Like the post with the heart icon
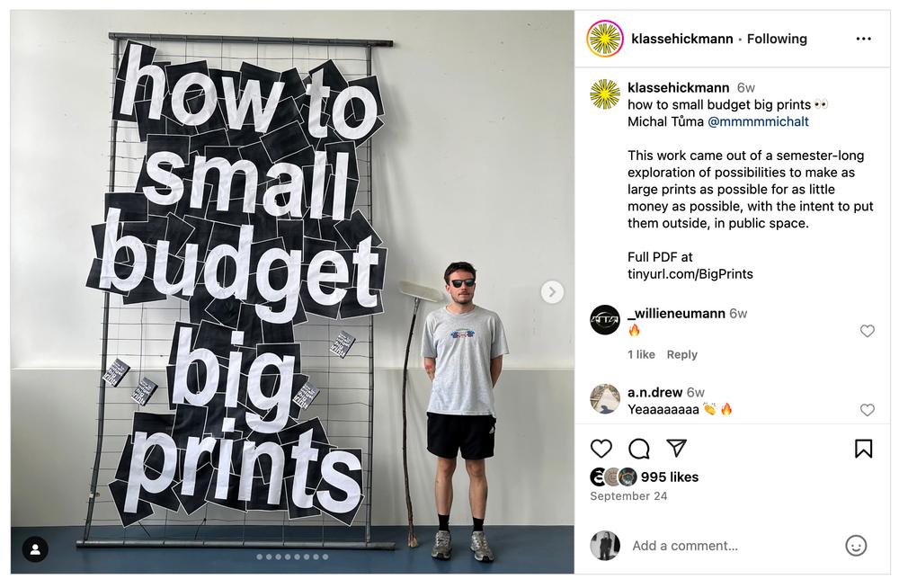The width and height of the screenshot is (899, 588). [x=601, y=449]
